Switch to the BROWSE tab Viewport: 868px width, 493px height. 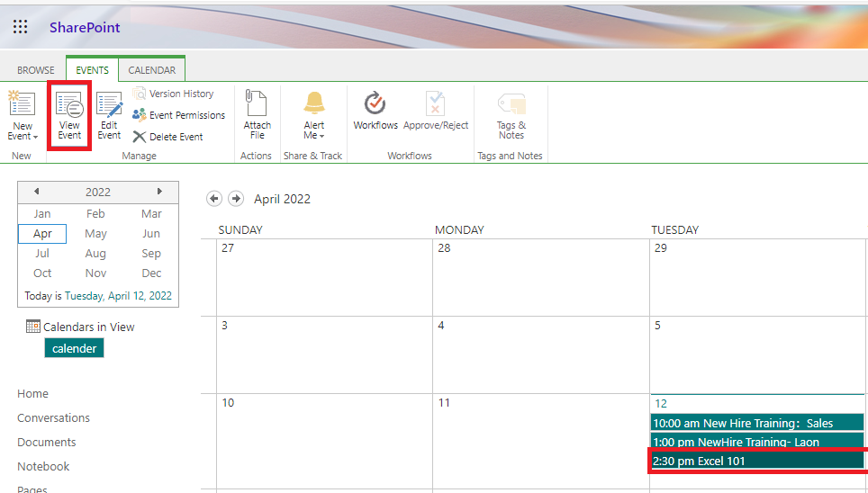click(35, 70)
